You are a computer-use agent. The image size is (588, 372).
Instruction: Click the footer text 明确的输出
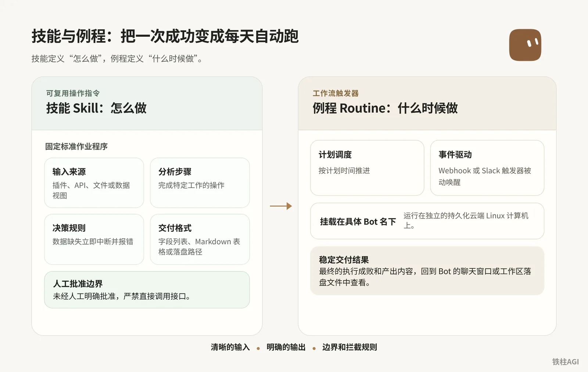pyautogui.click(x=286, y=347)
